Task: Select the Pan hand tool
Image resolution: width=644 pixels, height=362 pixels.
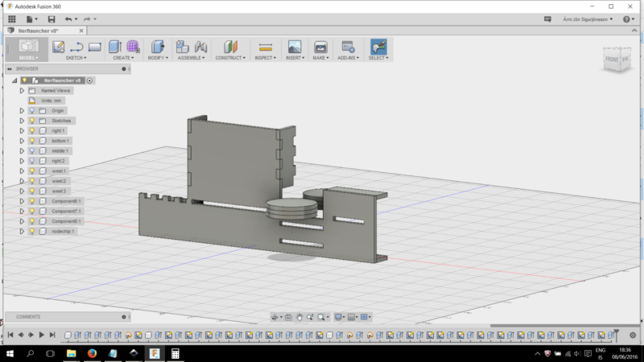Action: (299, 317)
